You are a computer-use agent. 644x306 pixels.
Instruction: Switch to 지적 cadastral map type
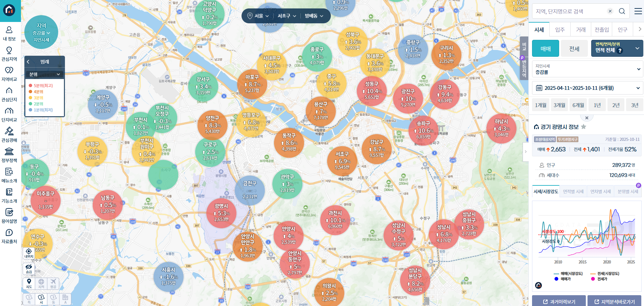pos(41,284)
